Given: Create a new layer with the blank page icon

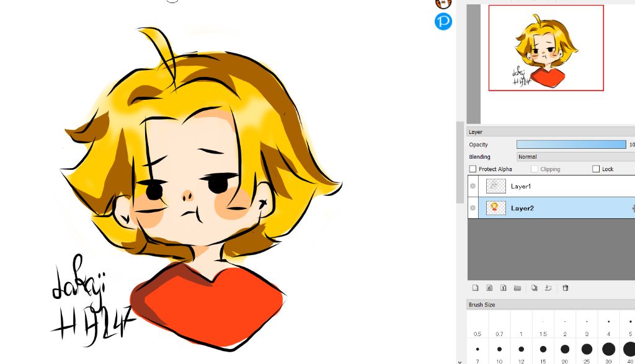Looking at the screenshot, I should pos(476,288).
